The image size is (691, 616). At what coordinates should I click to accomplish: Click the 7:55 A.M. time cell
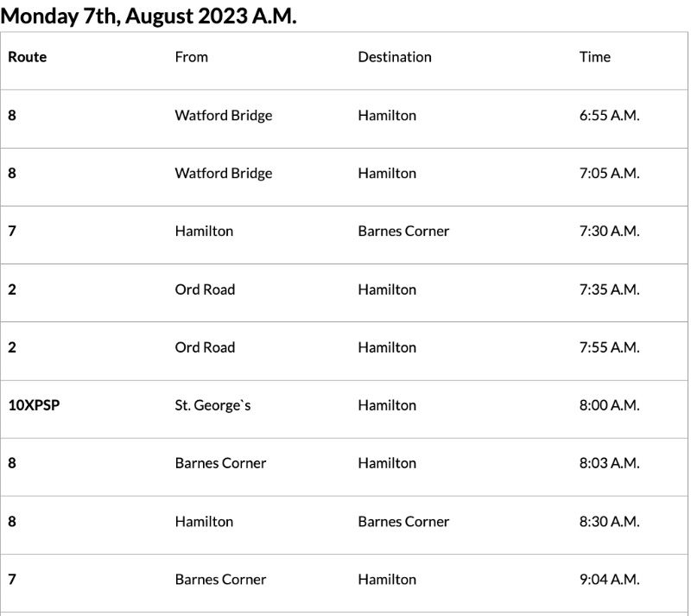point(609,347)
